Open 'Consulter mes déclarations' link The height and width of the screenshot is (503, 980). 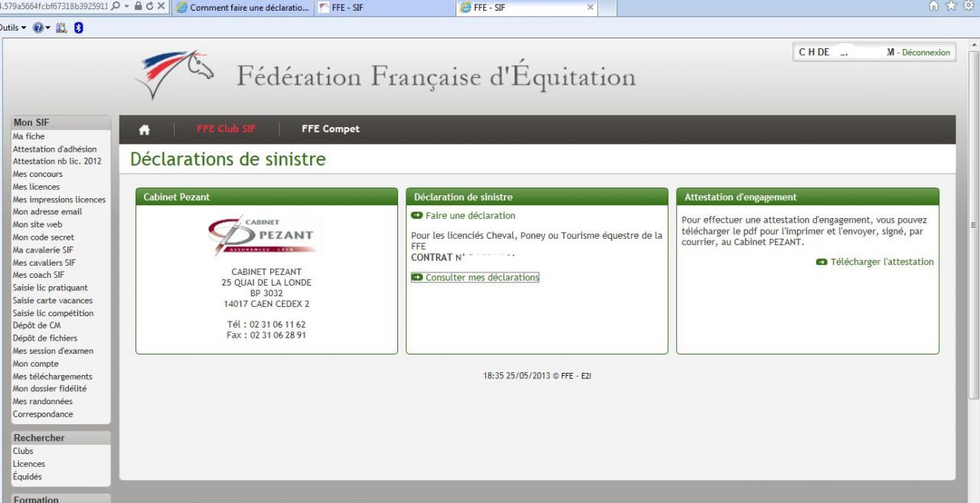[x=482, y=278]
